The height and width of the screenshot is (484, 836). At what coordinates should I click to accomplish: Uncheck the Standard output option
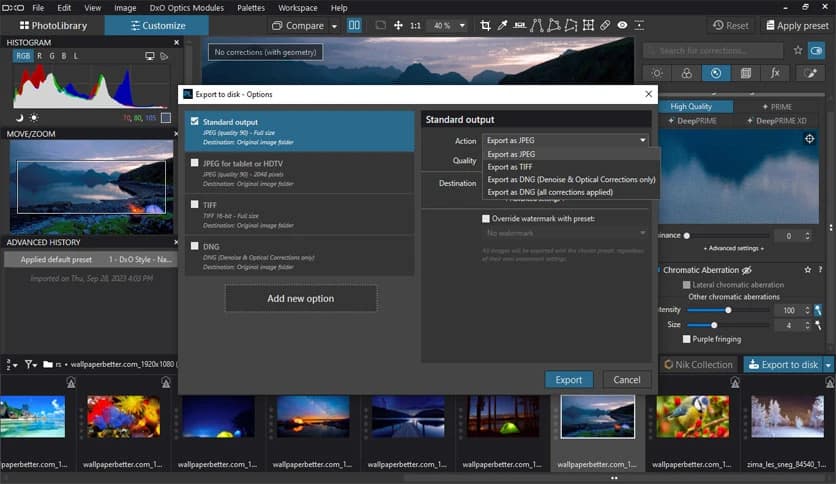tap(195, 122)
